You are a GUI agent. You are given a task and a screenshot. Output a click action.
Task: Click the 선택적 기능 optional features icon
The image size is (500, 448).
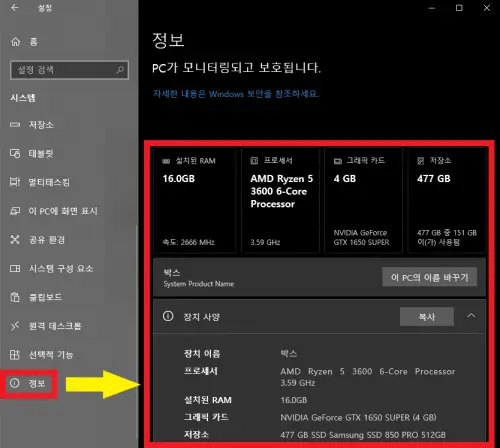15,354
